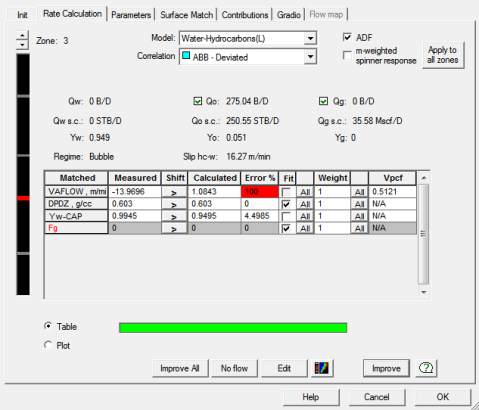Click the Improve All button
This screenshot has height=410, width=479.
click(x=180, y=368)
